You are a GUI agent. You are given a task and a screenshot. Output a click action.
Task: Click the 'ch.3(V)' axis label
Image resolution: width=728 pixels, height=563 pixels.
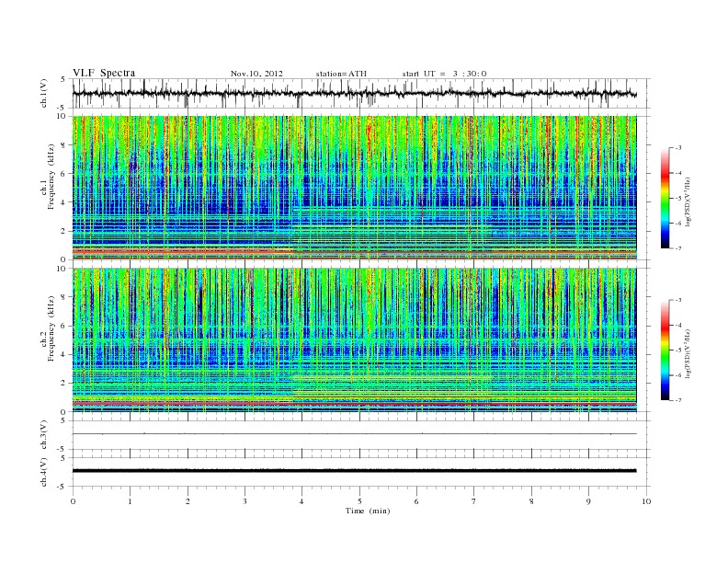tap(44, 435)
